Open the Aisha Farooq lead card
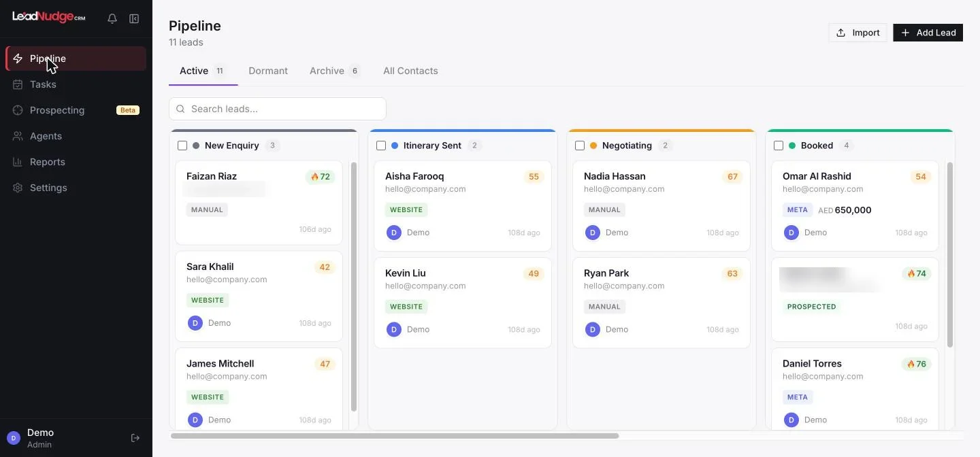The height and width of the screenshot is (457, 980). 463,205
